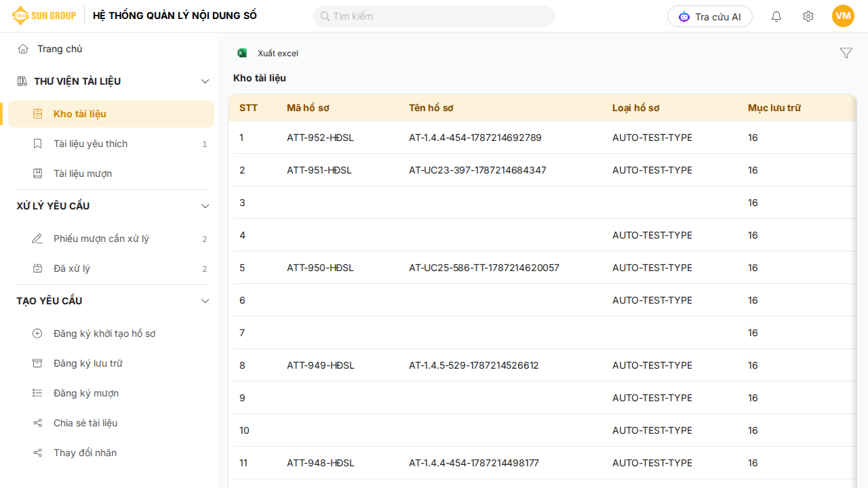Select record code ATT-948-HĐSL
Screen dimensions: 868x488
[x=320, y=463]
